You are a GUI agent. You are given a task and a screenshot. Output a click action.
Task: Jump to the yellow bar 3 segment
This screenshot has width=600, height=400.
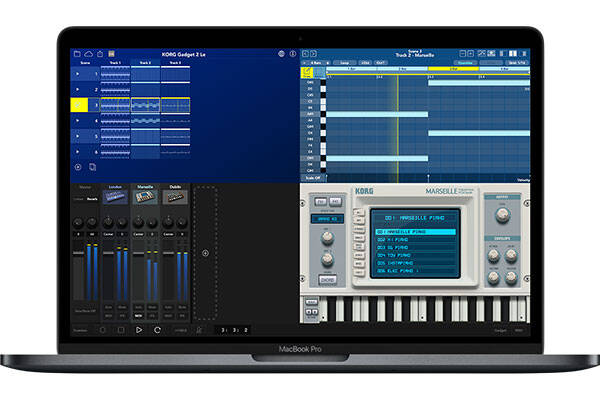tap(453, 69)
